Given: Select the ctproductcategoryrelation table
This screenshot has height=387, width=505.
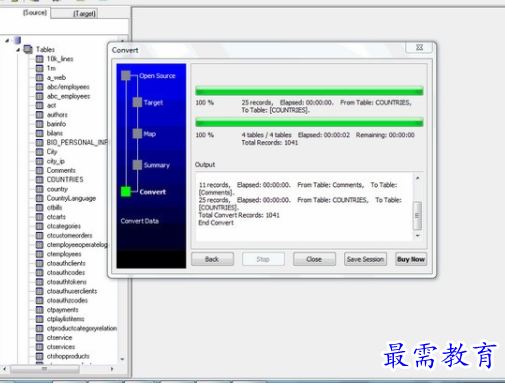Looking at the screenshot, I should point(82,328).
